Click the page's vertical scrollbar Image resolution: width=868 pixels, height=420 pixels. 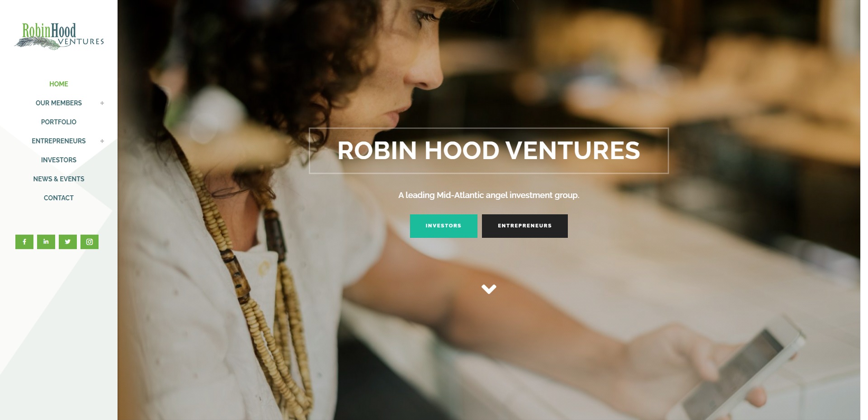[864, 210]
